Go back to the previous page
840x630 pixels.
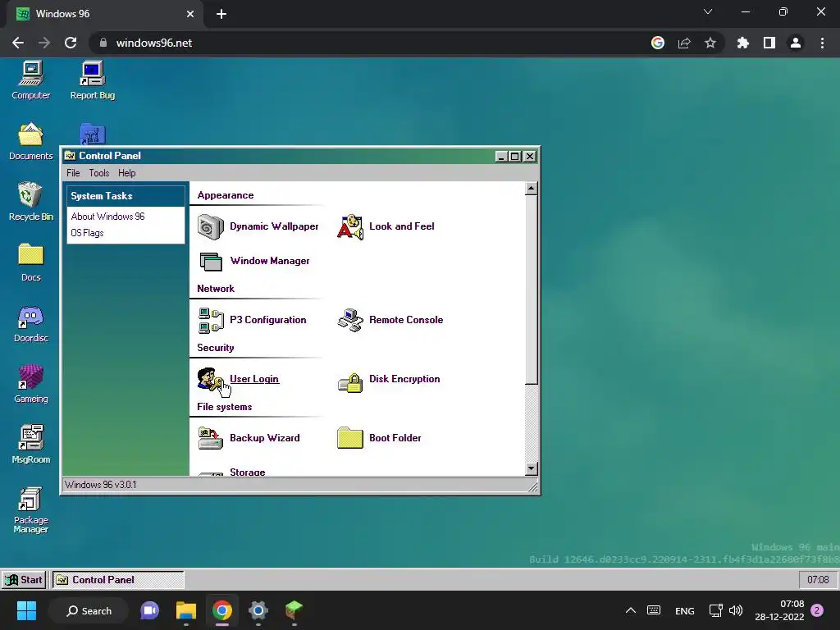18,43
